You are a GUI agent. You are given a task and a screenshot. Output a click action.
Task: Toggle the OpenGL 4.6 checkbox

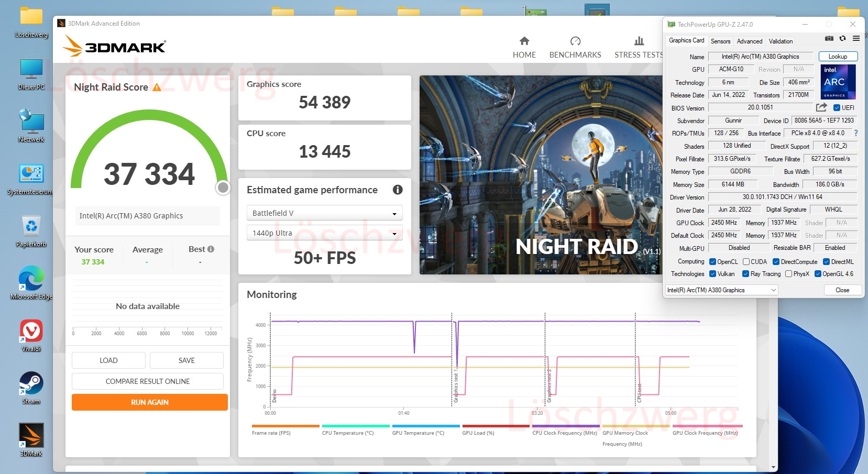[818, 274]
